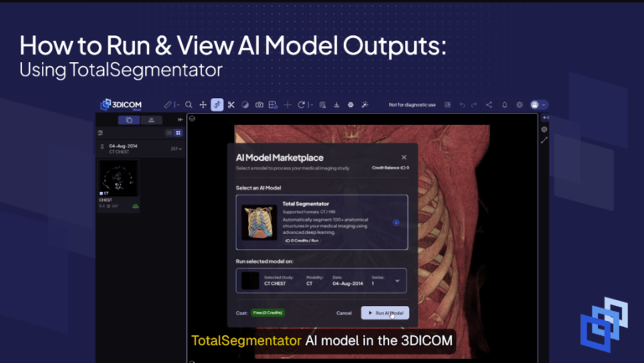Screen dimensions: 644x363
Task: Open the notifications bell
Action: tap(505, 105)
